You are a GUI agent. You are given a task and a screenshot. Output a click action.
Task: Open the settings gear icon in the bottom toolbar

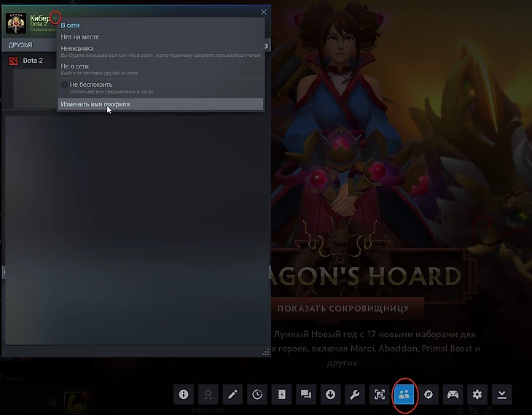[477, 395]
